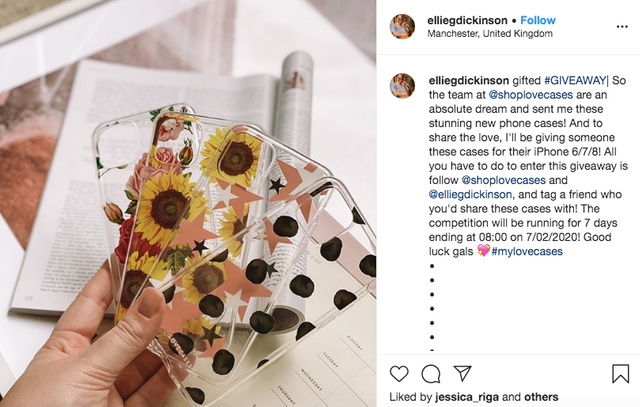Screen dimensions: 640x407
Task: Share the post via paper plane icon
Action: 462,373
